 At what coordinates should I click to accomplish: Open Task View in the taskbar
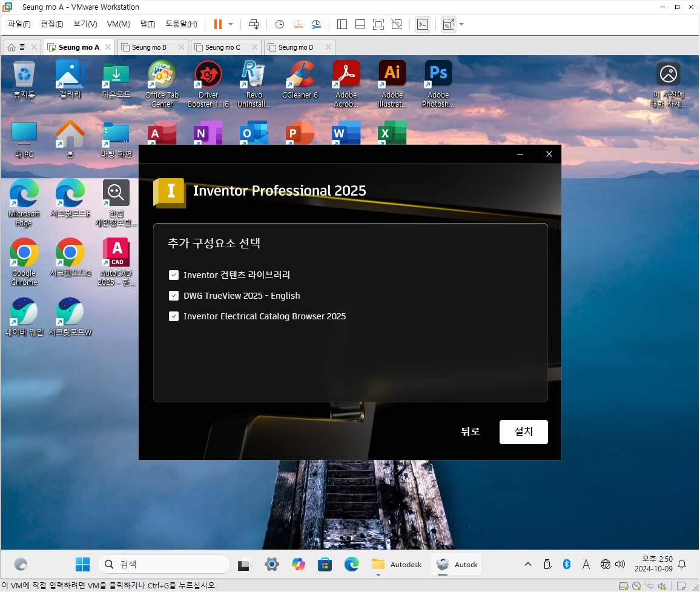244,565
